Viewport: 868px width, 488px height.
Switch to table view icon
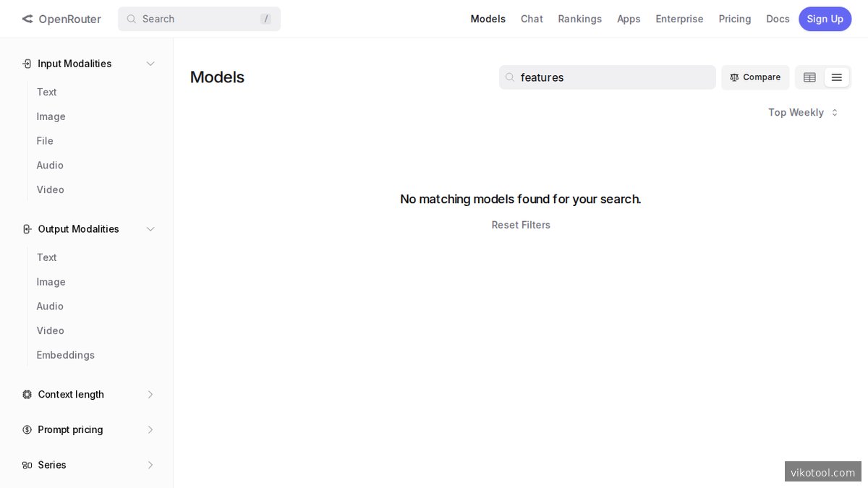809,77
